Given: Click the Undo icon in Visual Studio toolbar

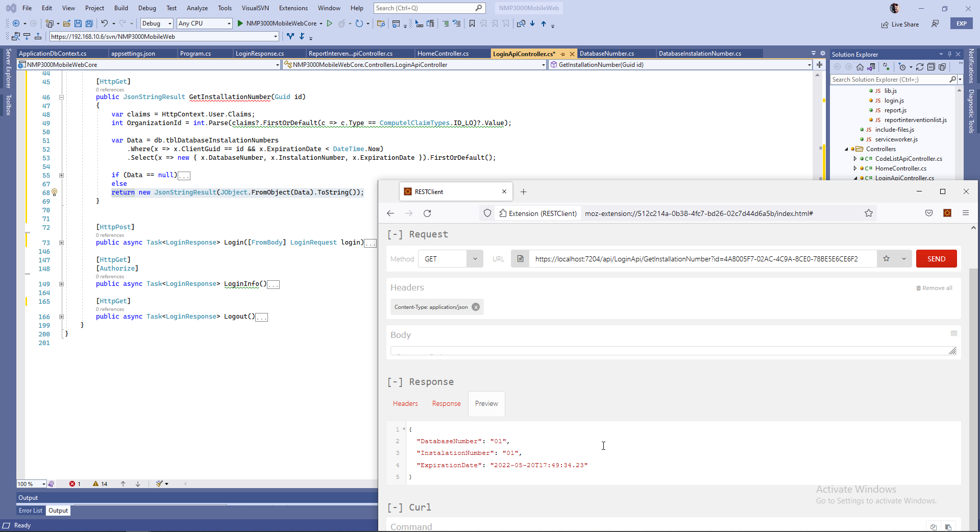Looking at the screenshot, I should [104, 23].
